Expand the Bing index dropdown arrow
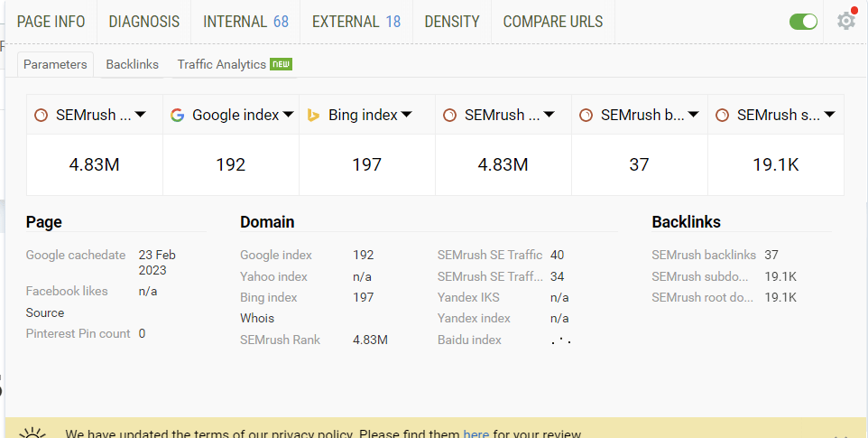Screen dimensions: 868x438 tap(406, 115)
